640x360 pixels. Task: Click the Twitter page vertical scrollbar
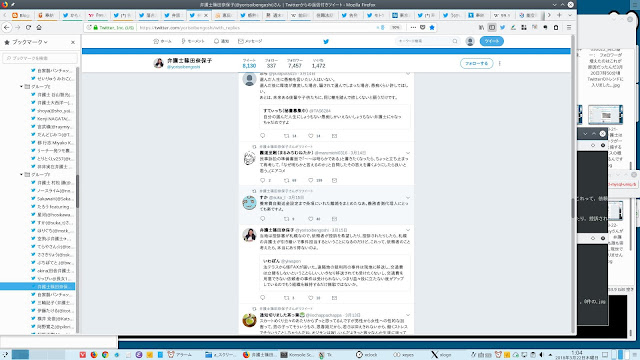coord(573,184)
